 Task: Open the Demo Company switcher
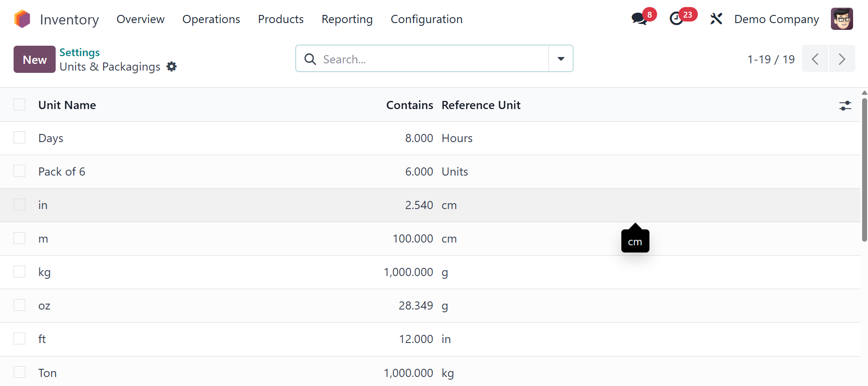(776, 19)
